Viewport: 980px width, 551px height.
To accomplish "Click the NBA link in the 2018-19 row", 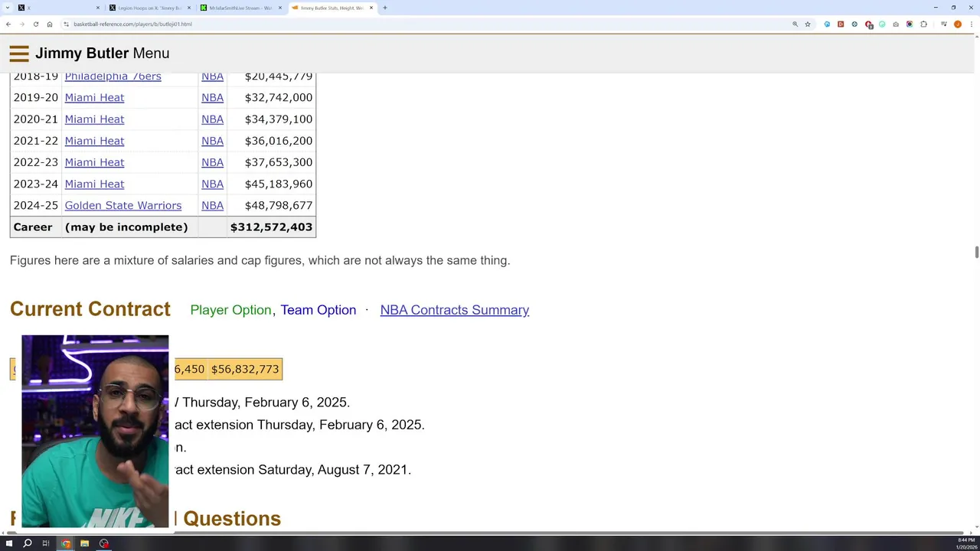I will click(212, 77).
